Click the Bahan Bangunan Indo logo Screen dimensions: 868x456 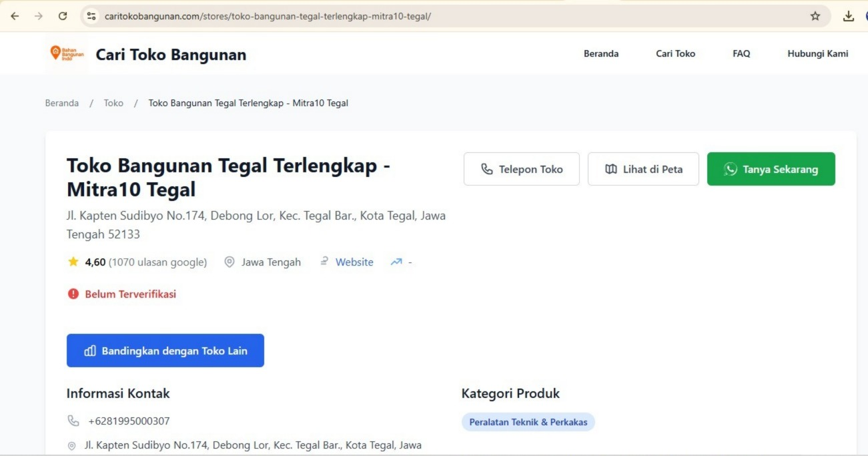[x=67, y=53]
